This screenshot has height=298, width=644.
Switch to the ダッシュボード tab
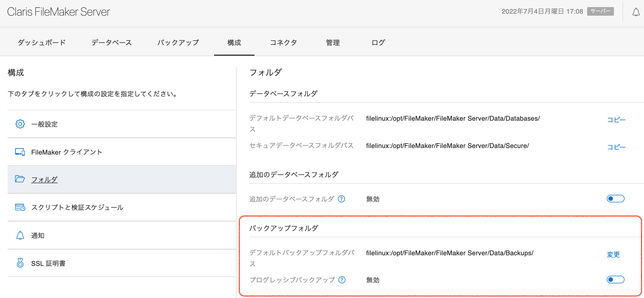(x=42, y=42)
